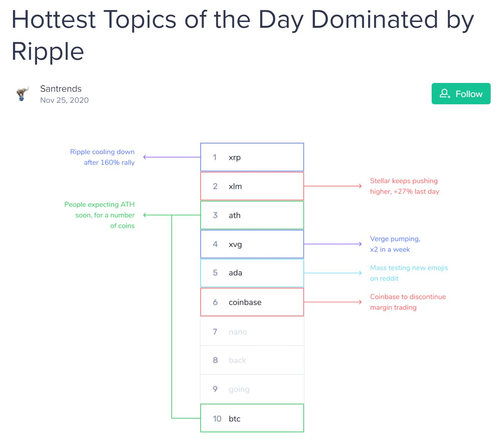The image size is (504, 443).
Task: Click the Nov 25, 2020 date
Action: [64, 100]
